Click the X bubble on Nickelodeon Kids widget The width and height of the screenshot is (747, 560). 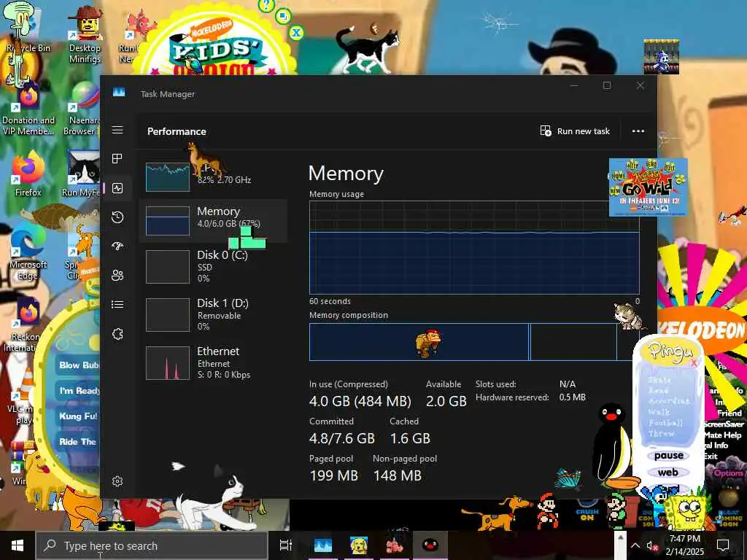tap(296, 32)
